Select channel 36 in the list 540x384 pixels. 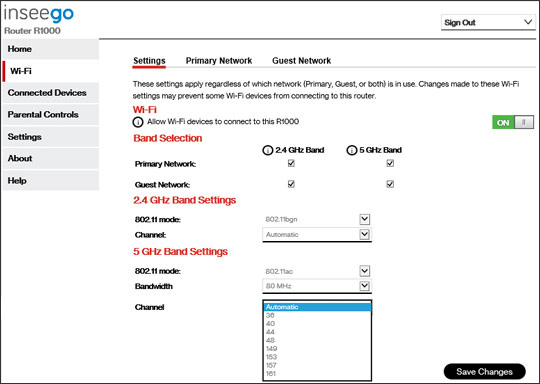point(317,315)
